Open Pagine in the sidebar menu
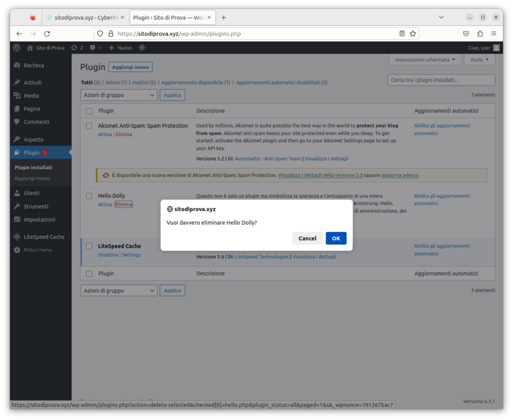The width and height of the screenshot is (513, 420). tap(32, 109)
